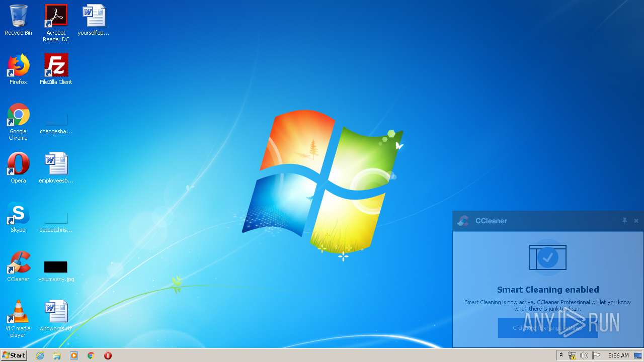644x362 pixels.
Task: Open the CCleaner desktop shortcut
Action: pyautogui.click(x=18, y=266)
